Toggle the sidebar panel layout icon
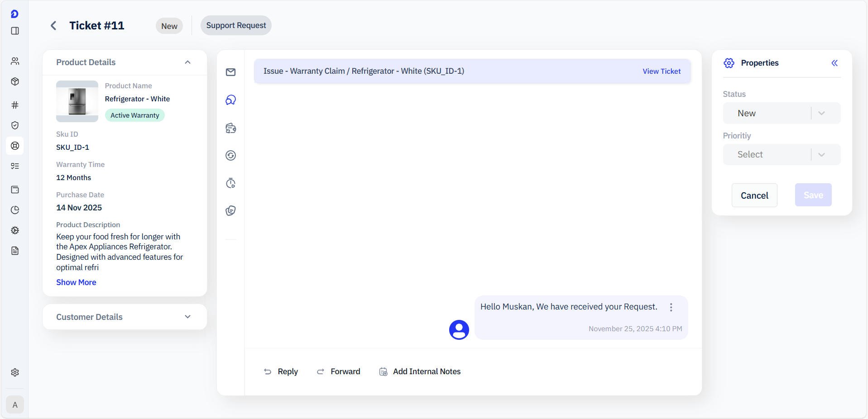The height and width of the screenshot is (419, 868). pos(15,31)
